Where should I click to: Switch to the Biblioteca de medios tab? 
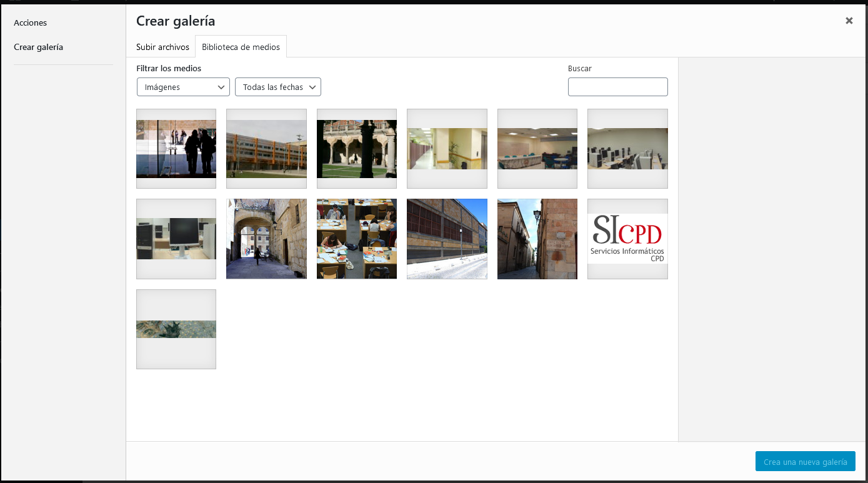[241, 47]
